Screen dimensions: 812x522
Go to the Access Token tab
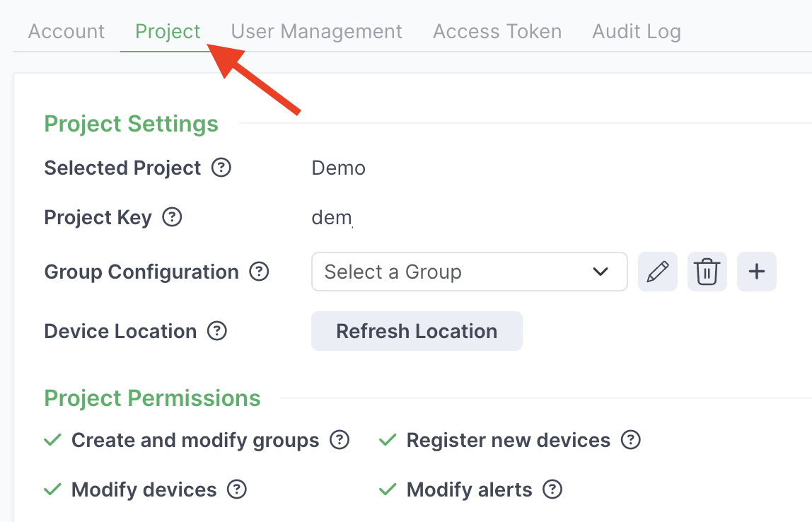[497, 32]
